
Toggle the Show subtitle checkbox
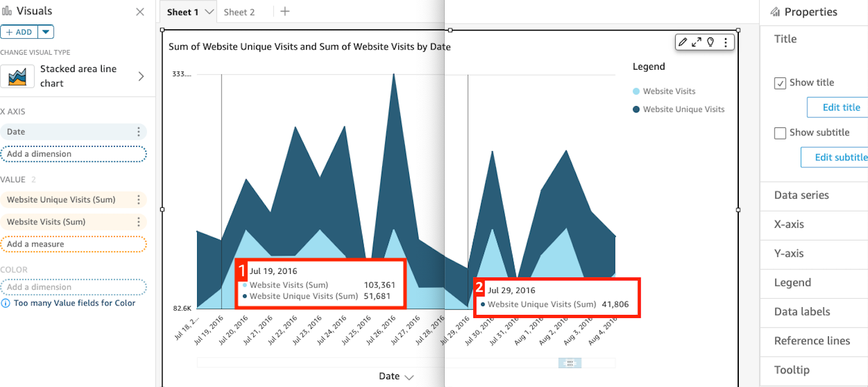point(780,133)
